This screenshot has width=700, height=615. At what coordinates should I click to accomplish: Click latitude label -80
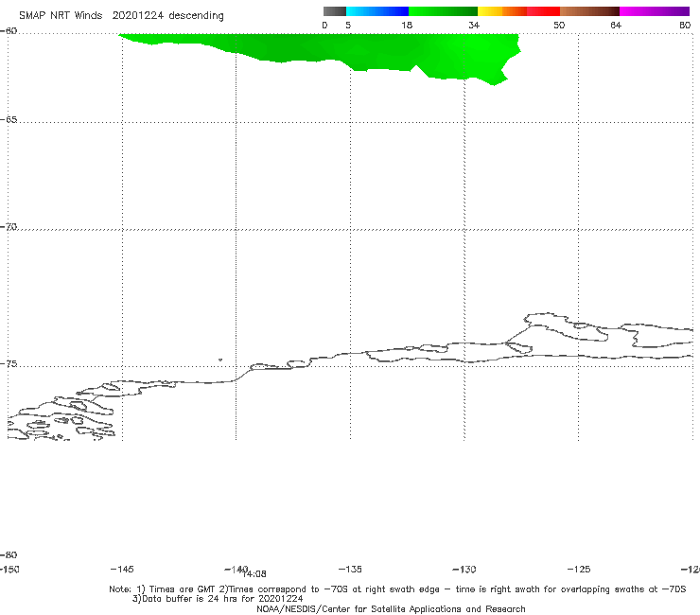(x=9, y=555)
